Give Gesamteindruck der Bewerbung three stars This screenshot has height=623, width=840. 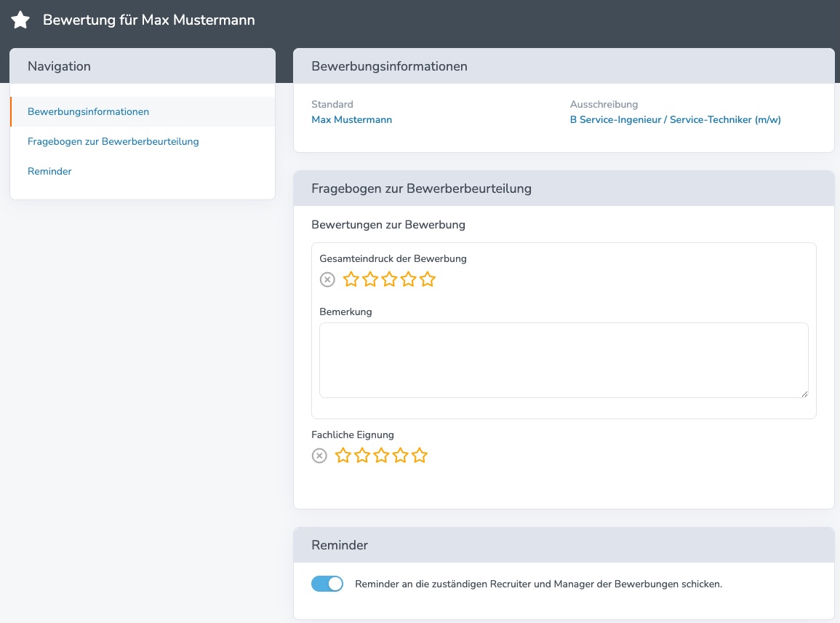pos(389,279)
